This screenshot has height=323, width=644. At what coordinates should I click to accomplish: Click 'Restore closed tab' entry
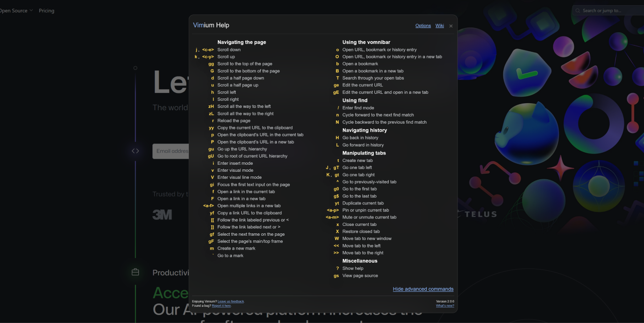point(361,232)
